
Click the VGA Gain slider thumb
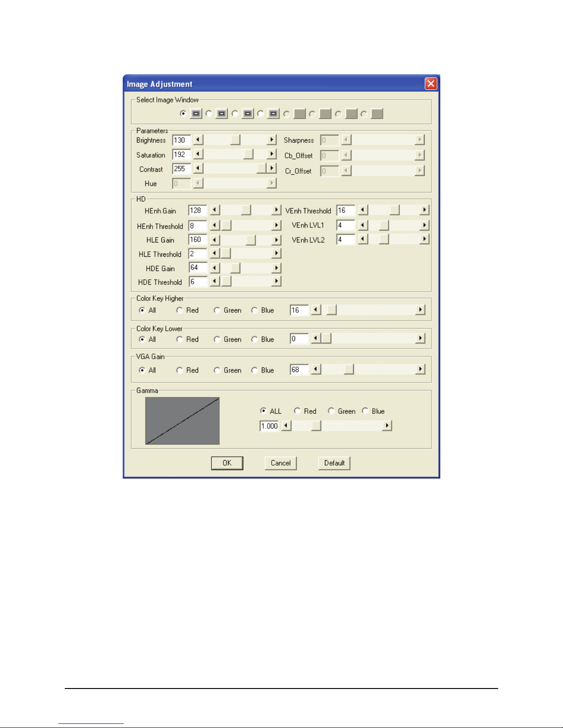(x=349, y=369)
